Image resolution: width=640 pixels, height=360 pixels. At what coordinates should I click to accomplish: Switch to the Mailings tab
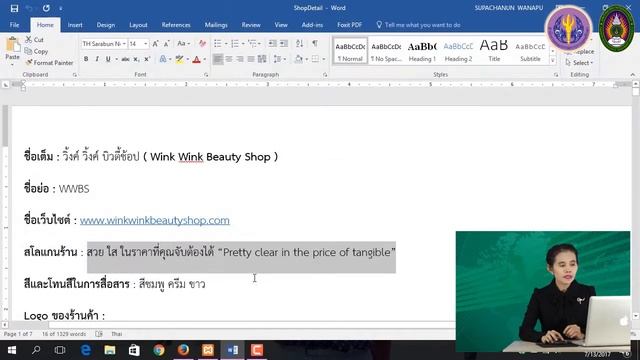[216, 25]
